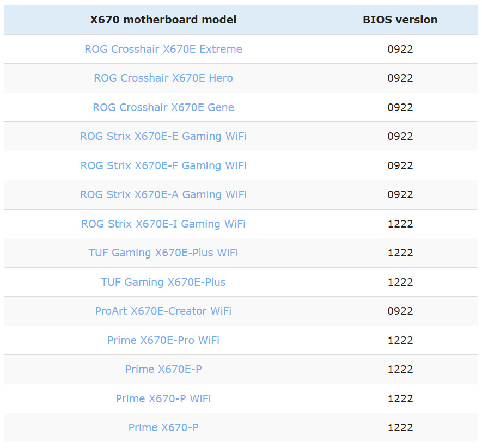Select BIOS version 1222 for Strix X670E-I

[x=400, y=224]
